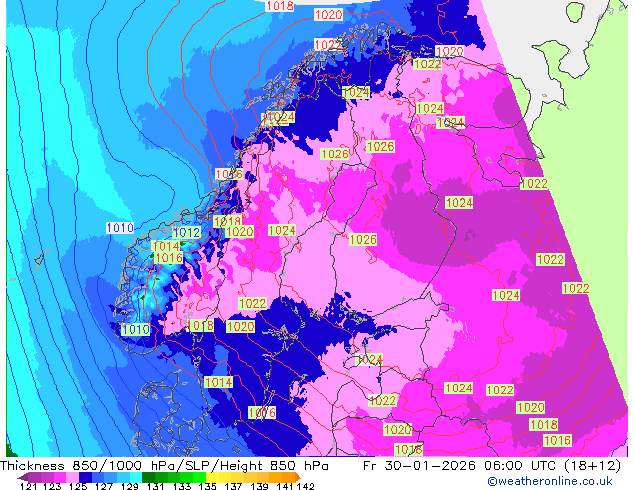Viewport: 634px width, 490px height.
Task: Click the legend value 121
Action: [x=28, y=486]
